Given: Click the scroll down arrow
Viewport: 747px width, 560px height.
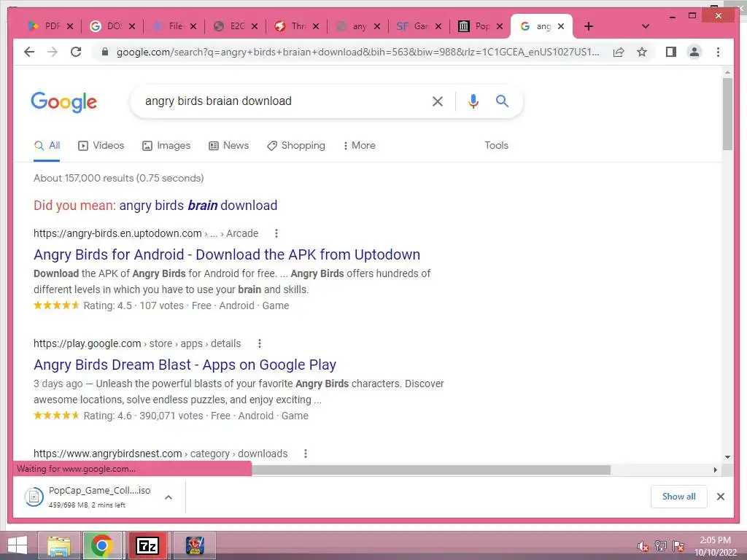Looking at the screenshot, I should click(727, 457).
